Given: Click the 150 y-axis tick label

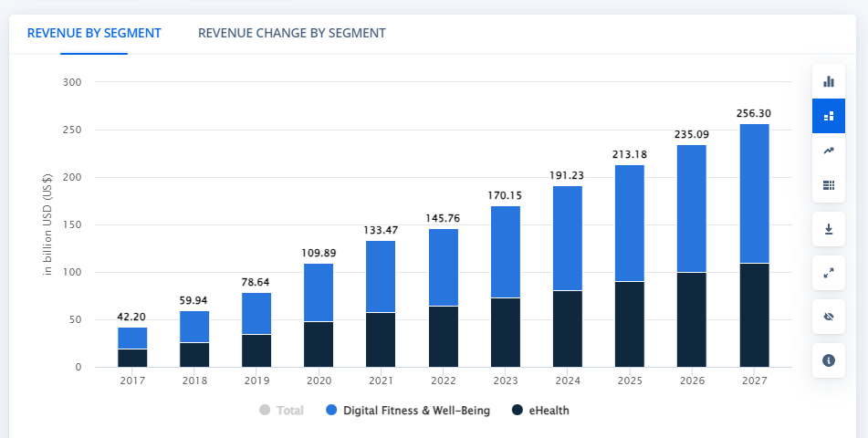Looking at the screenshot, I should click(x=72, y=224).
